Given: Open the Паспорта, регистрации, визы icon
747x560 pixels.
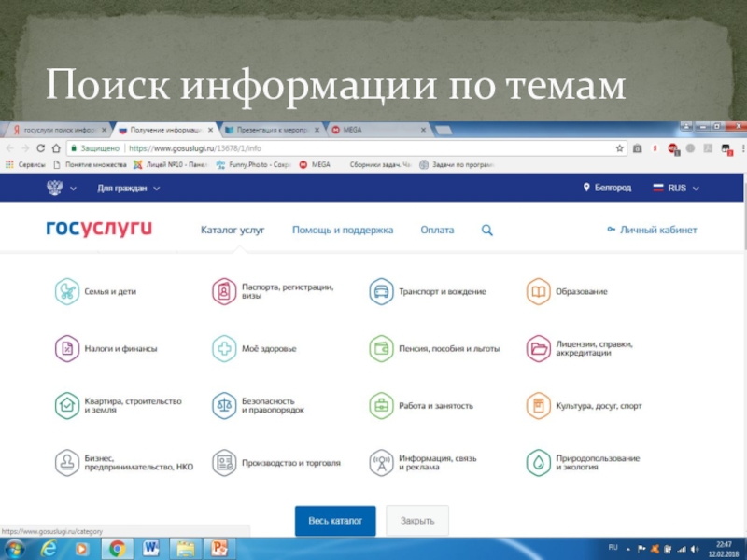Looking at the screenshot, I should 224,291.
